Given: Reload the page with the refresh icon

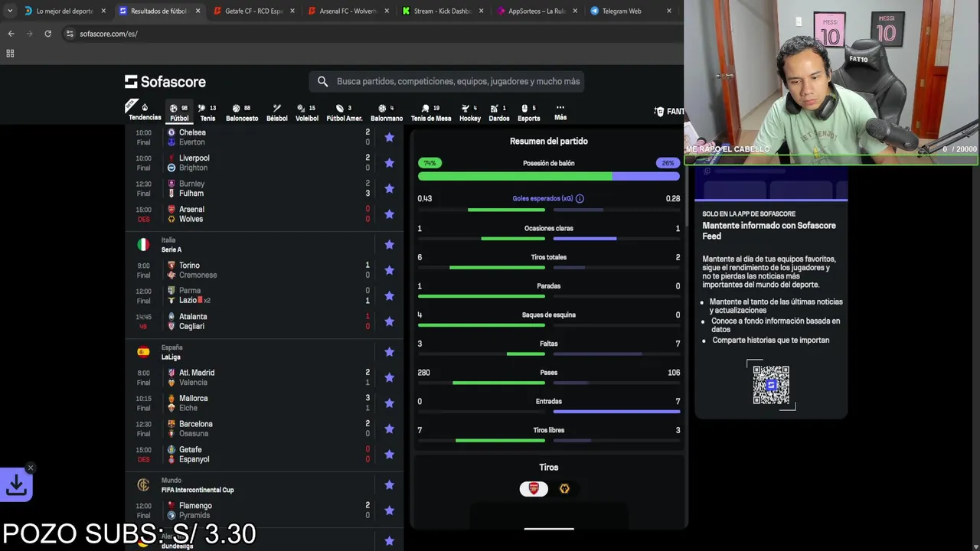Looking at the screenshot, I should click(x=47, y=34).
